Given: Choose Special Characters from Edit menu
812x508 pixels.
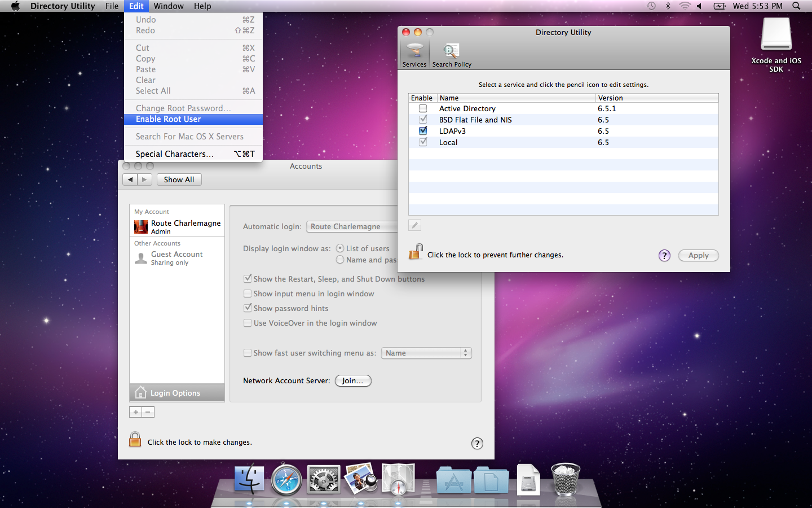Looking at the screenshot, I should pos(193,154).
